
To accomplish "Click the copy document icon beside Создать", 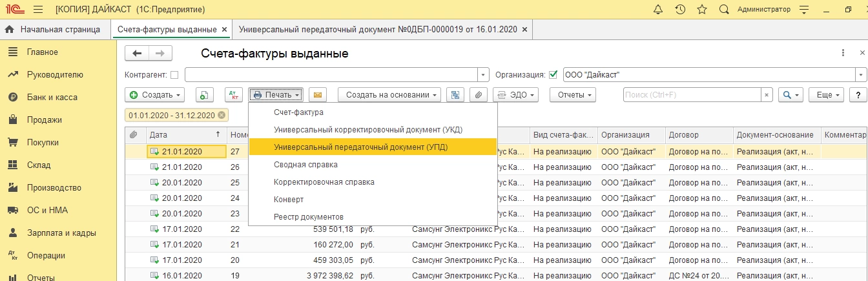I will pos(204,95).
